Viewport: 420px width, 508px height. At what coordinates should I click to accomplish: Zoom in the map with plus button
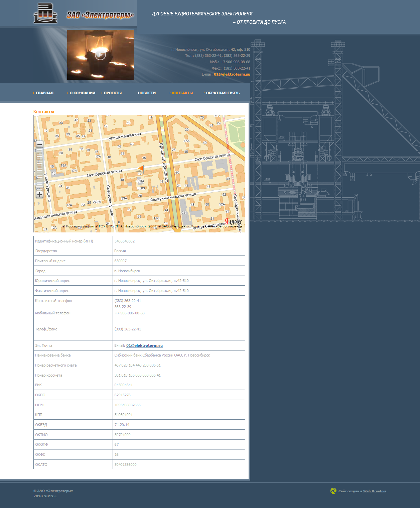click(x=39, y=194)
